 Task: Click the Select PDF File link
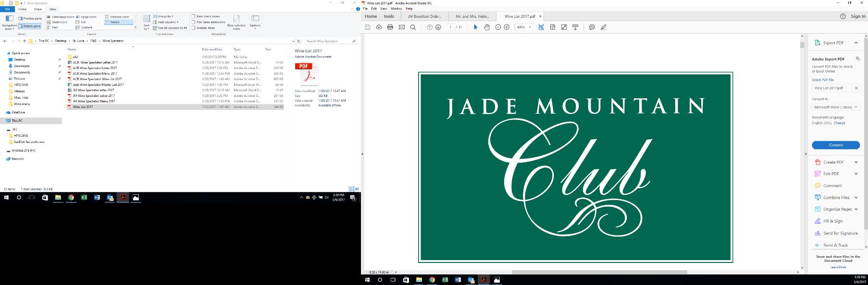[x=823, y=80]
